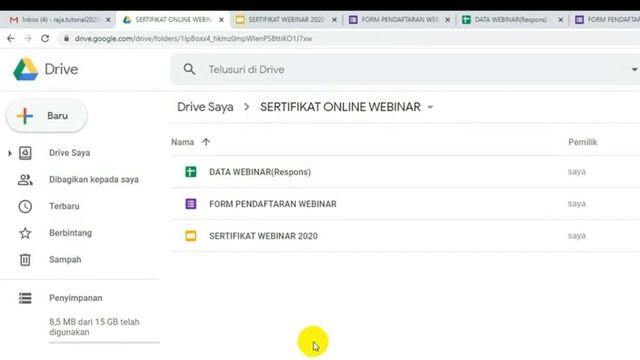Open the Sampah trash folder
The height and width of the screenshot is (360, 640).
[x=65, y=260]
